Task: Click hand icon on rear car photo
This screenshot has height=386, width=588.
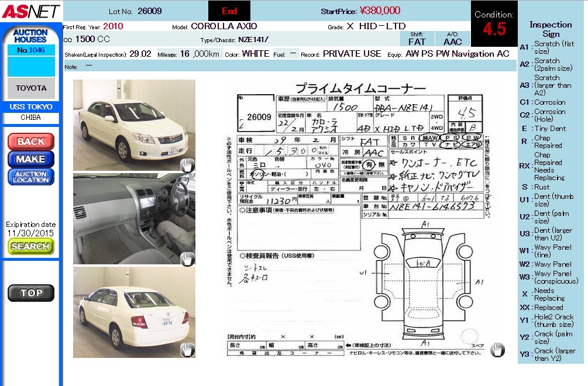Action: pyautogui.click(x=187, y=350)
